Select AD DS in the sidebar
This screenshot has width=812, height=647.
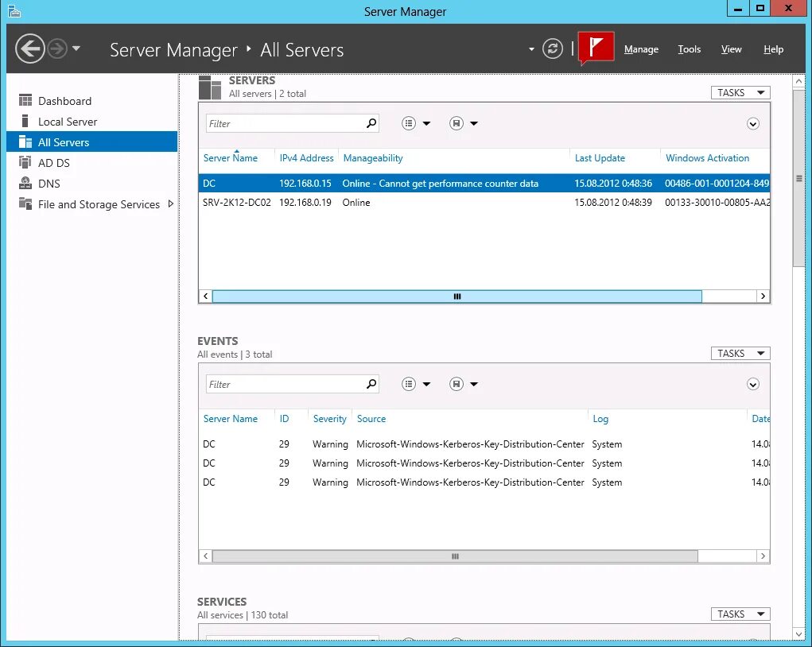tap(54, 163)
